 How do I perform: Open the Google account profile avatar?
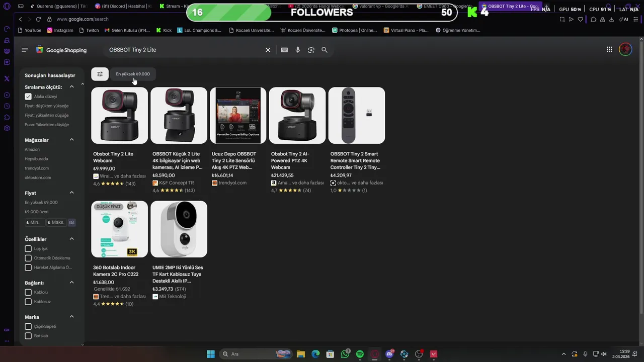(x=625, y=49)
